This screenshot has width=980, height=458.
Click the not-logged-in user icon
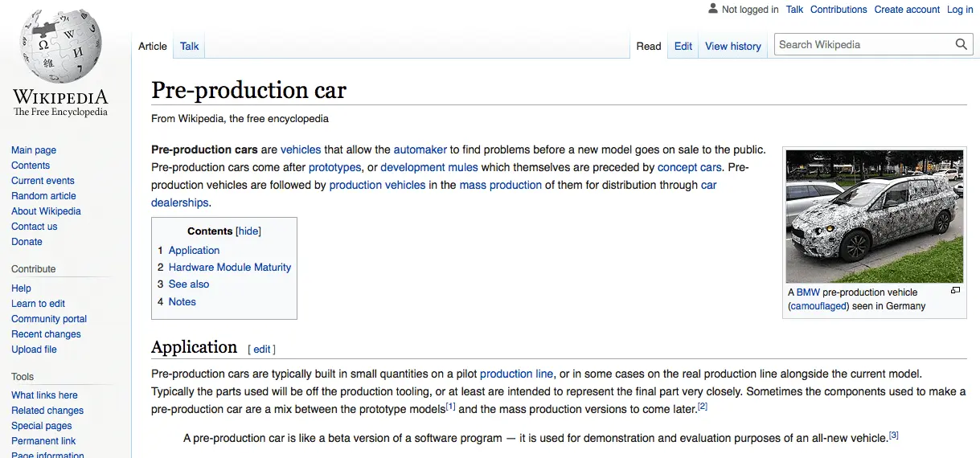[x=712, y=9]
